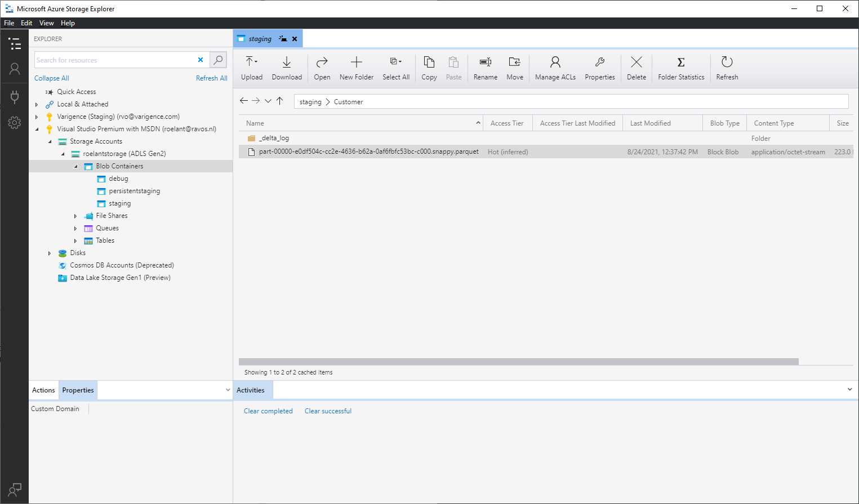The image size is (859, 504).
Task: Open the Account Management sidebar icon
Action: (x=15, y=69)
